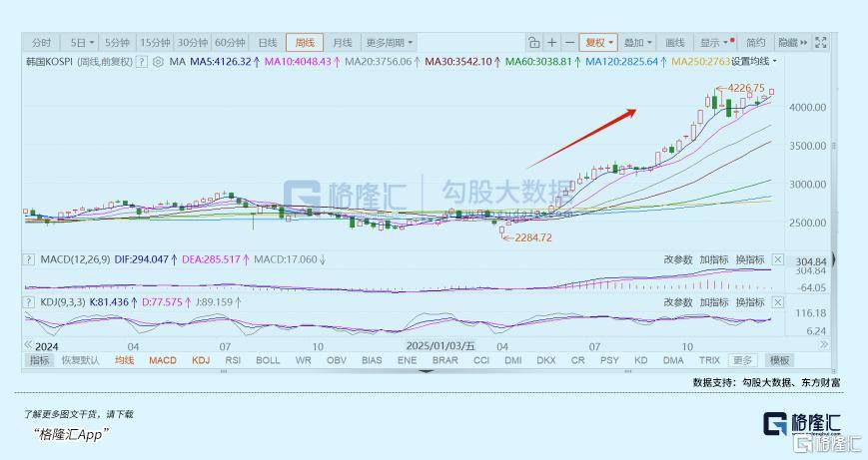The width and height of the screenshot is (868, 460).
Task: Open the MA settings gear icon
Action: (158, 62)
